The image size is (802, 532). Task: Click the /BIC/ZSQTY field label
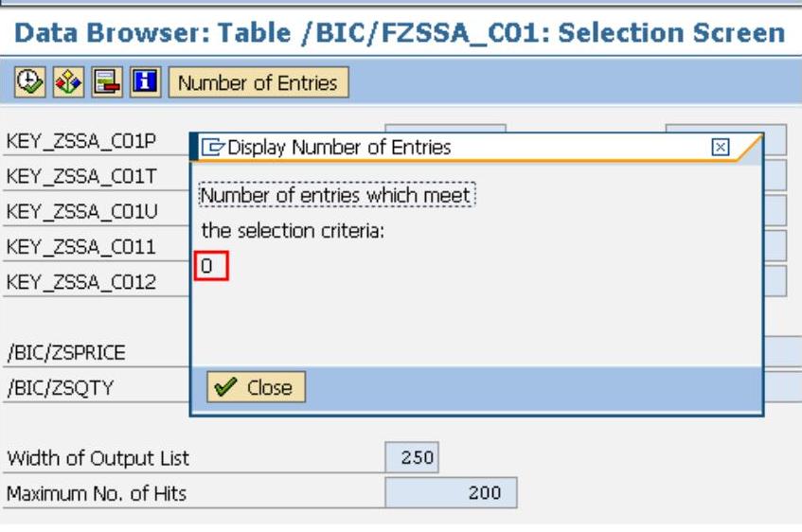pos(60,387)
